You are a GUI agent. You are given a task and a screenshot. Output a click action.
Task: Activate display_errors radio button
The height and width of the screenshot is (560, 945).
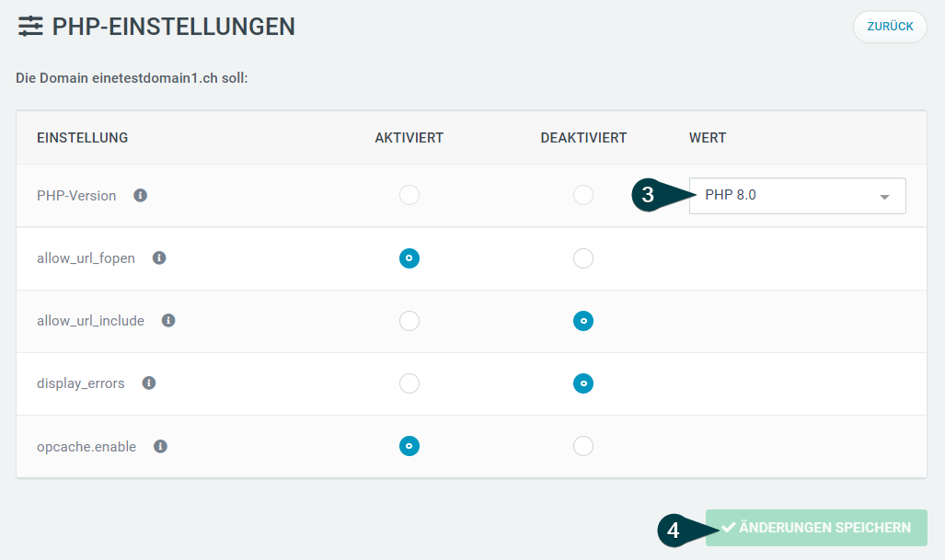point(409,383)
